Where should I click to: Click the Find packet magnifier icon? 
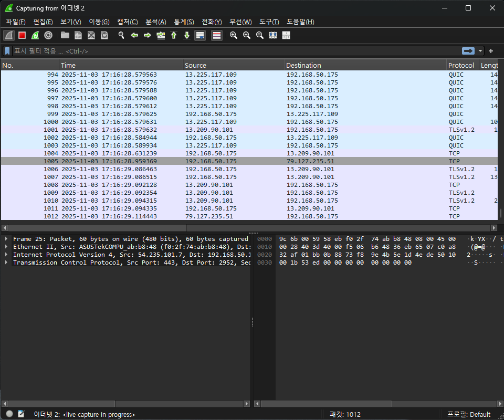point(121,35)
